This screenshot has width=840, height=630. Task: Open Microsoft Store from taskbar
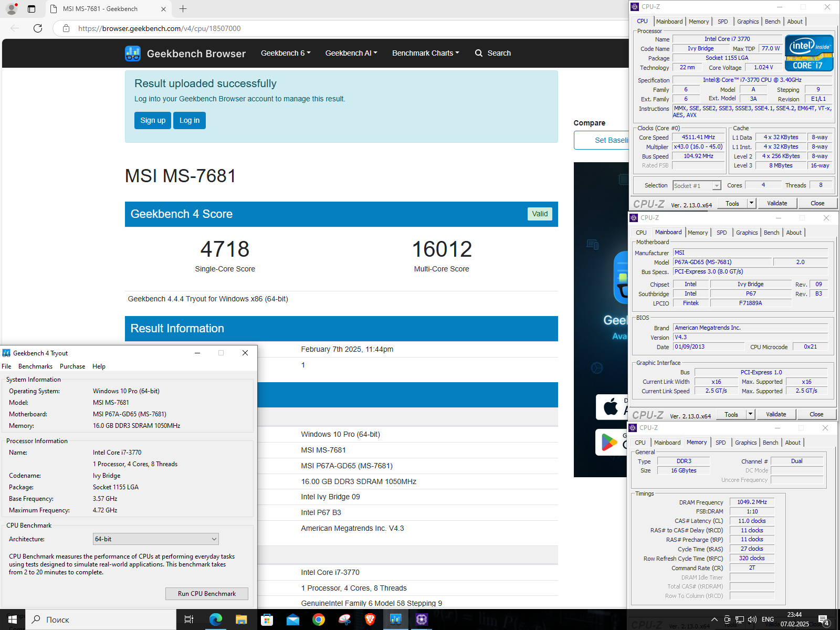pos(267,619)
